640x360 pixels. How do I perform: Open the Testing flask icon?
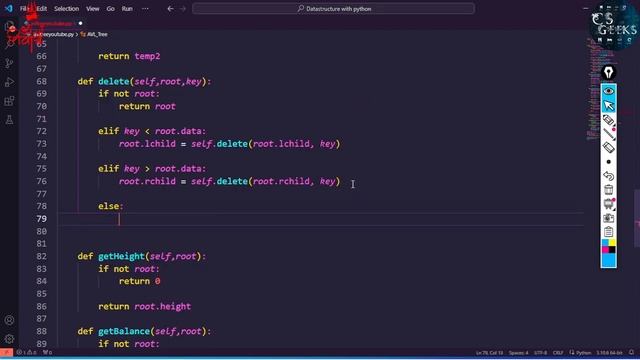pyautogui.click(x=9, y=120)
